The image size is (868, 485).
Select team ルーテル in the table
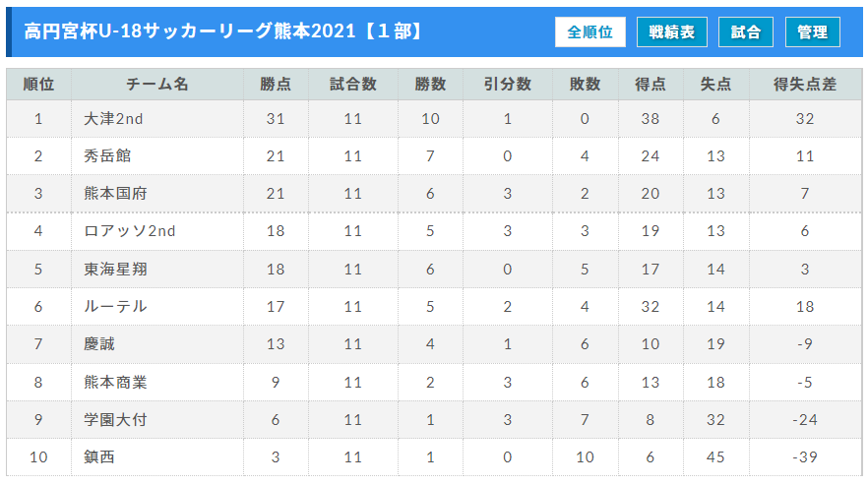coord(115,307)
